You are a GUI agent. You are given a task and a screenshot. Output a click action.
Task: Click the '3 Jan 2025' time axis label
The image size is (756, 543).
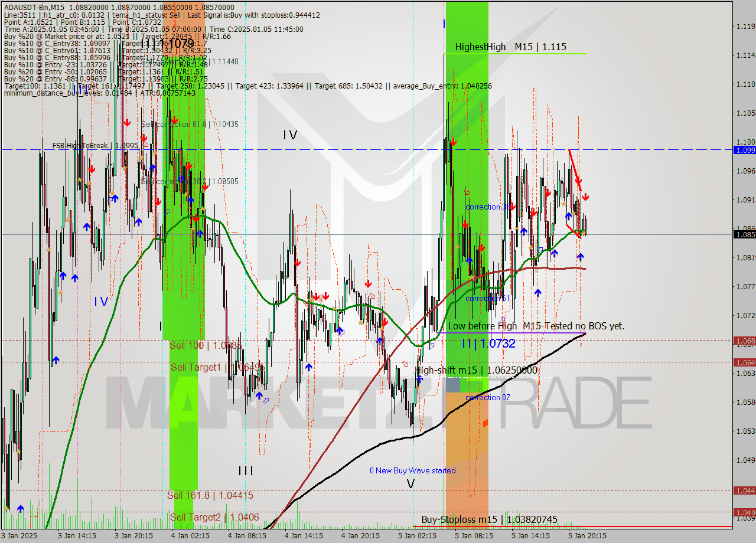19,536
